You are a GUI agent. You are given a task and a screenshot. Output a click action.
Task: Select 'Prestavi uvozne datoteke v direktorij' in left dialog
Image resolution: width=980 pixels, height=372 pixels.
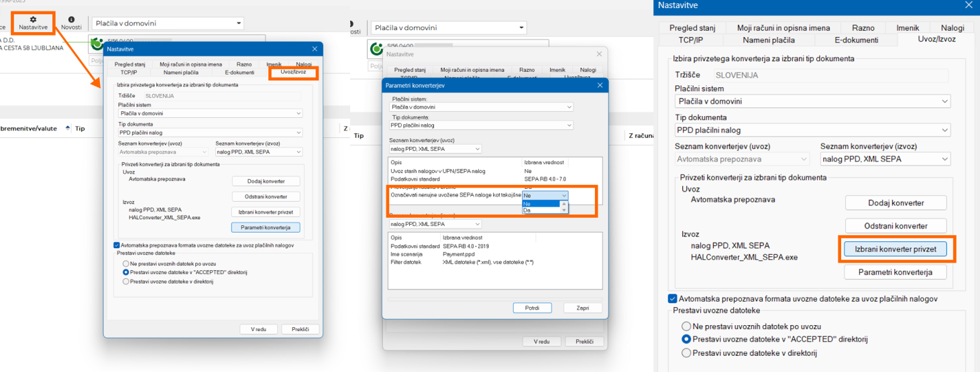click(x=125, y=282)
